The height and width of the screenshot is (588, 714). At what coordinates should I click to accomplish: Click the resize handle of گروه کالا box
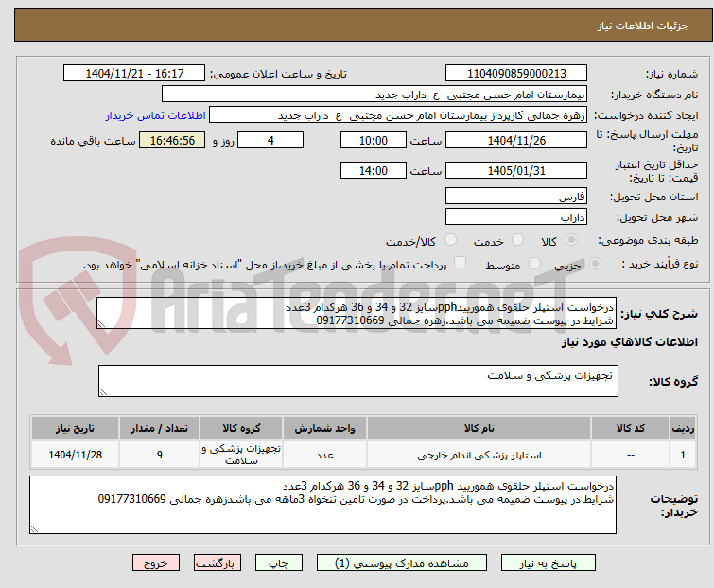point(103,392)
